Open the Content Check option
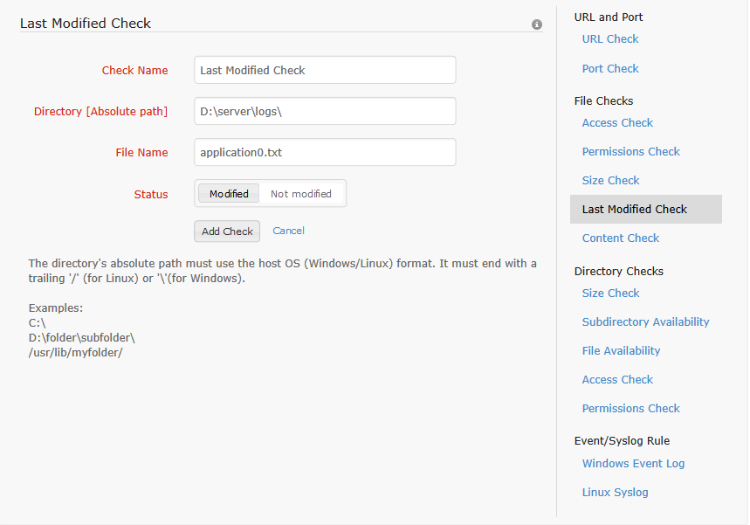Viewport: 750px width, 525px height. click(x=620, y=238)
